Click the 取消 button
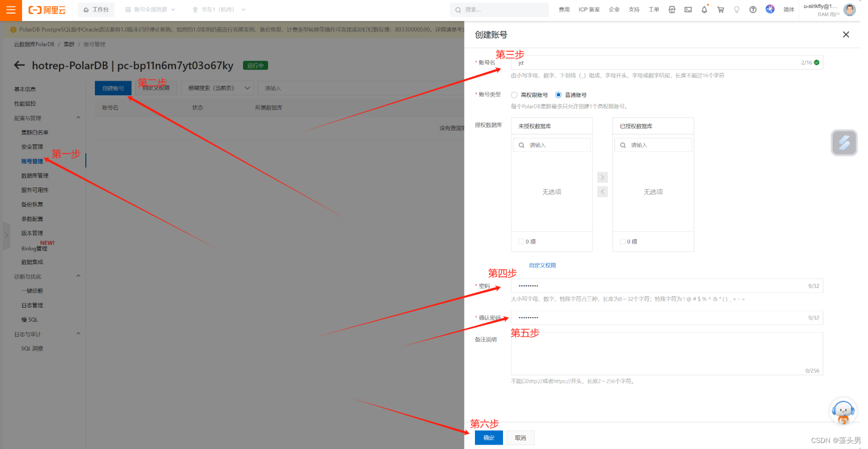Viewport: 868px width, 449px height. [x=521, y=438]
